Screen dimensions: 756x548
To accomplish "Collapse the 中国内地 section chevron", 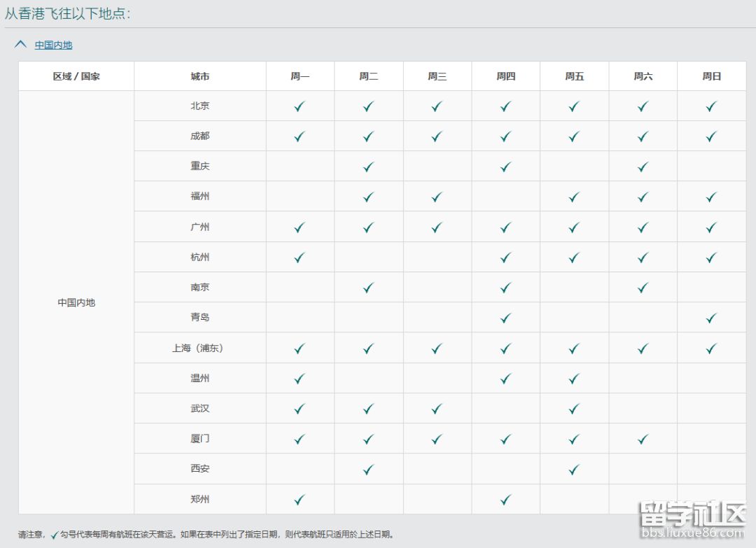I will [19, 43].
